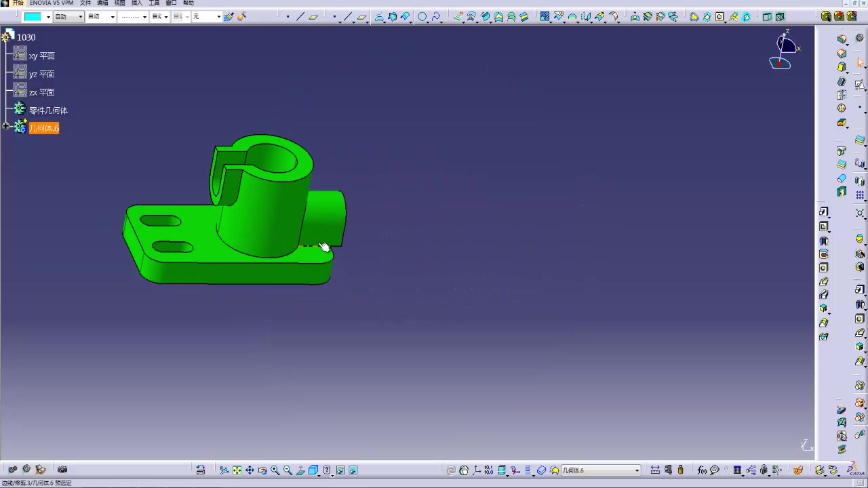This screenshot has width=868, height=488.
Task: Open the line type dropdown
Action: tap(134, 16)
